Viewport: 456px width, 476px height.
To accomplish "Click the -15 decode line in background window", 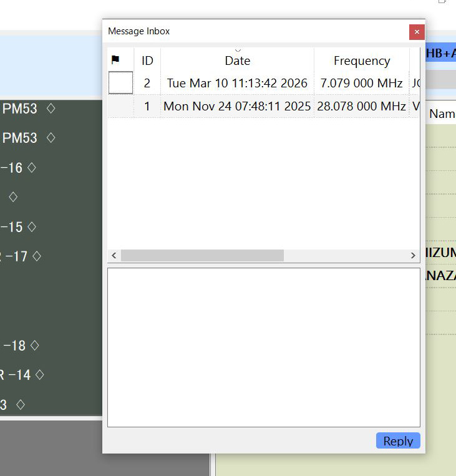I will (18, 226).
